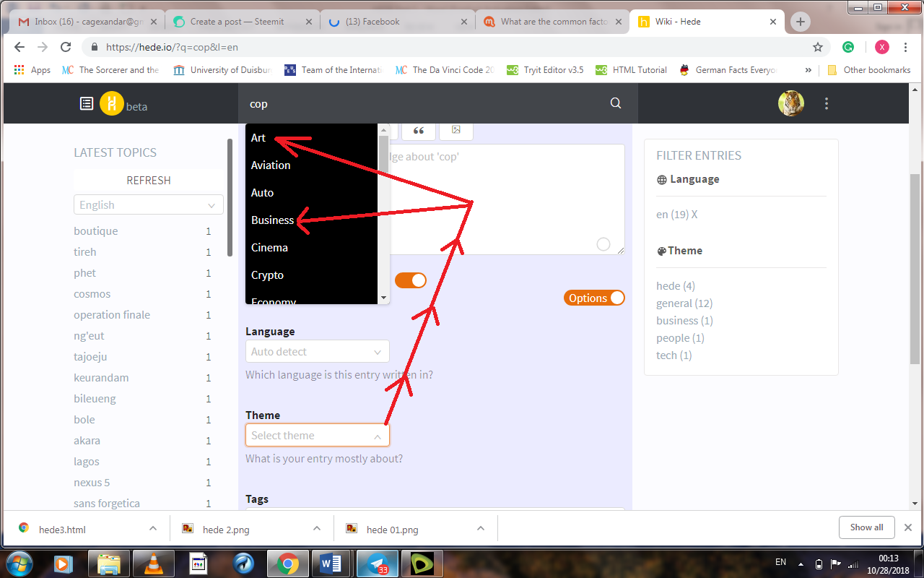Insert a quote with quotation icon
The image size is (924, 578).
coord(419,131)
